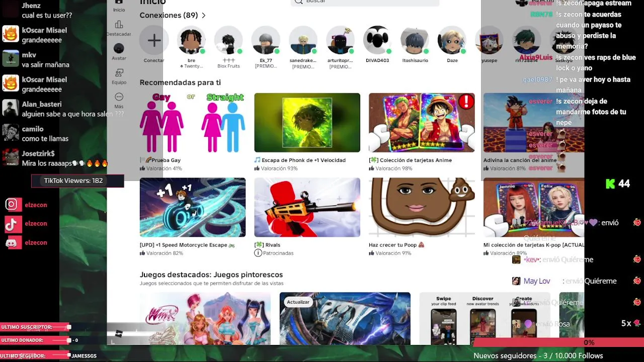Expand the Conexiones (89) list chevron
The image size is (644, 362).
pos(203,16)
